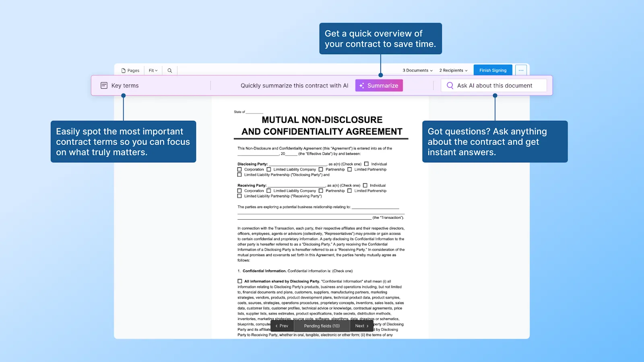Check Limited Liability Company under Disclosing Party
Image resolution: width=644 pixels, height=362 pixels.
[x=269, y=169]
